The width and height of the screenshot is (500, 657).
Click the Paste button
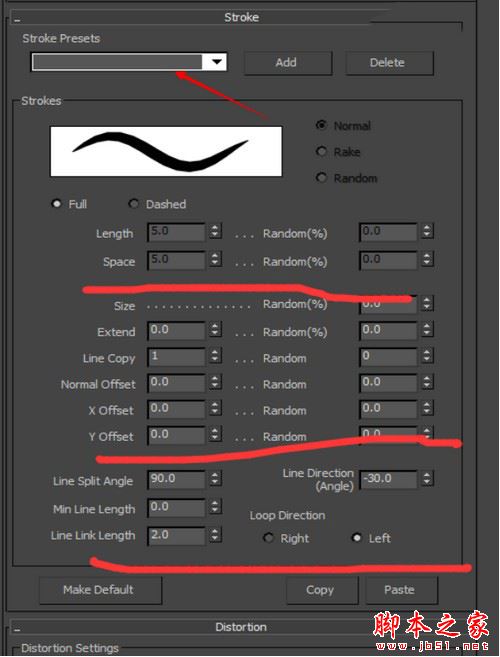(x=402, y=590)
